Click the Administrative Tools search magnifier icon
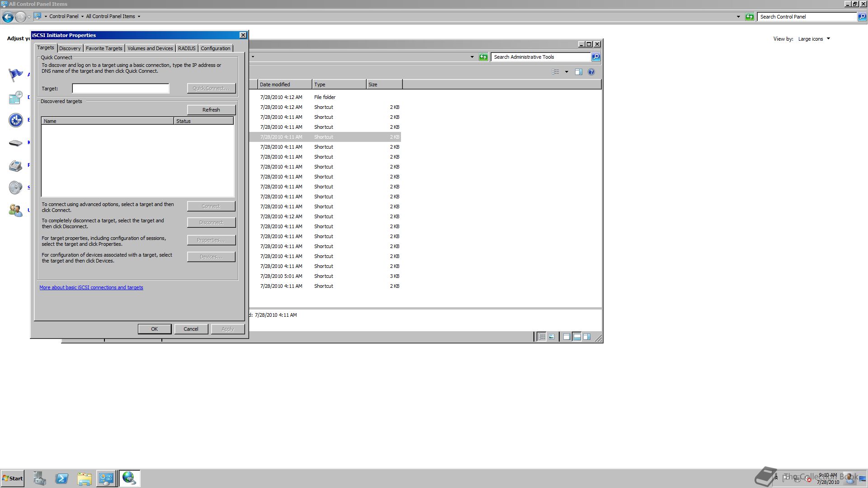Image resolution: width=868 pixels, height=488 pixels. 596,57
